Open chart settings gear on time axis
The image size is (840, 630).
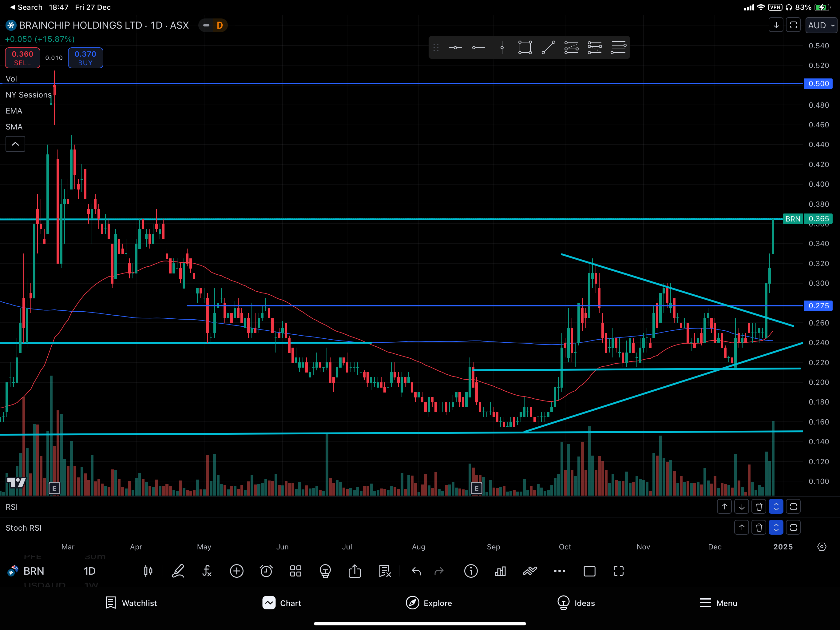click(x=822, y=546)
